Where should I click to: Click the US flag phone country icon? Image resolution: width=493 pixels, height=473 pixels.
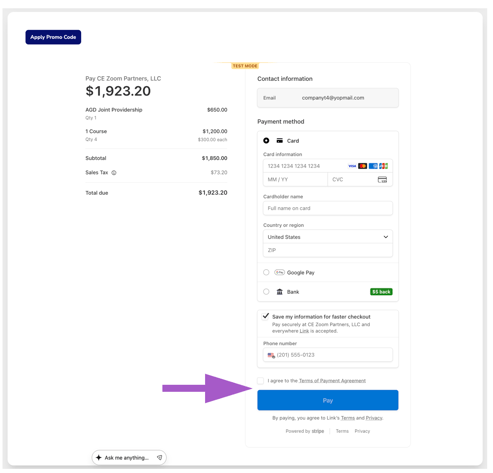271,355
